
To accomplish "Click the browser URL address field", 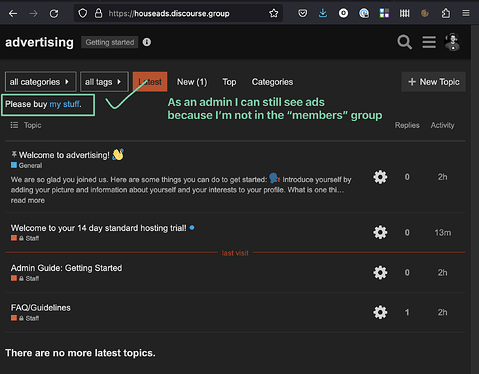I will pyautogui.click(x=178, y=13).
